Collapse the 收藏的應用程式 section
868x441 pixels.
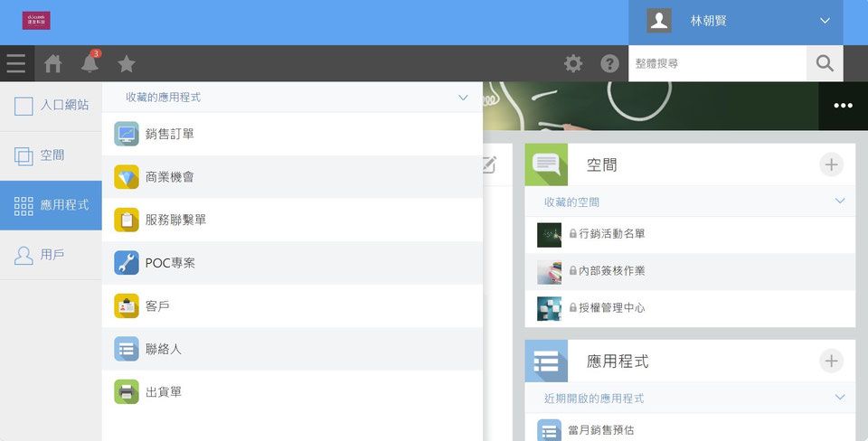pyautogui.click(x=463, y=98)
